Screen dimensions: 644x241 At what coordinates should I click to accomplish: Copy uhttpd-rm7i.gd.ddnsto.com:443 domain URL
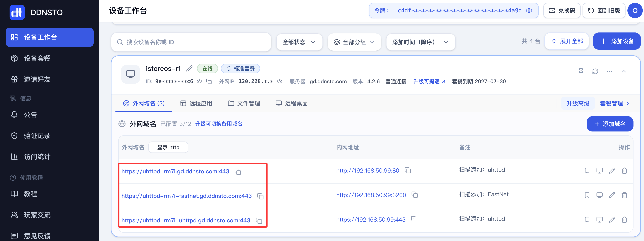point(238,172)
